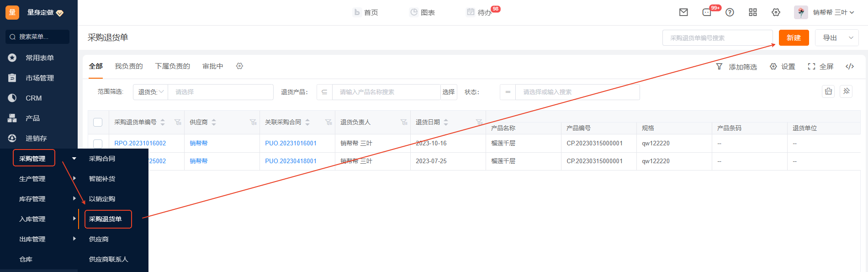Image resolution: width=868 pixels, height=272 pixels.
Task: Open the 销帮帮 三叶 user menu
Action: coord(833,12)
